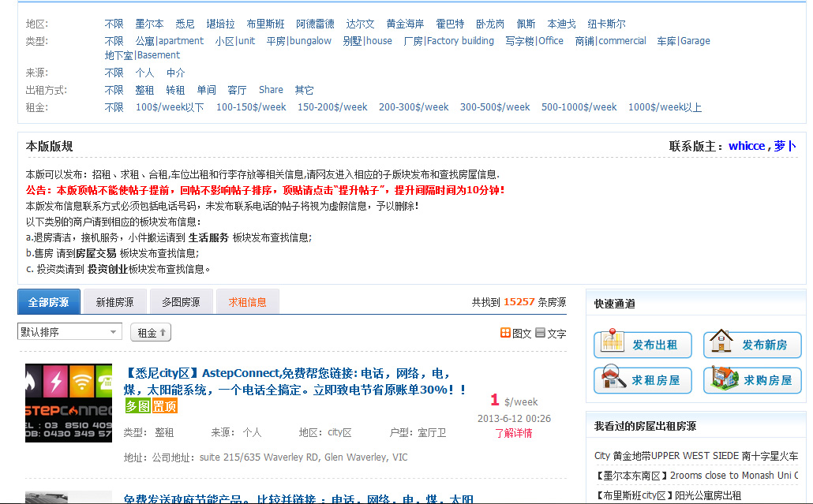Filter region by 卧龙岗
This screenshot has height=504, width=813.
pos(490,24)
